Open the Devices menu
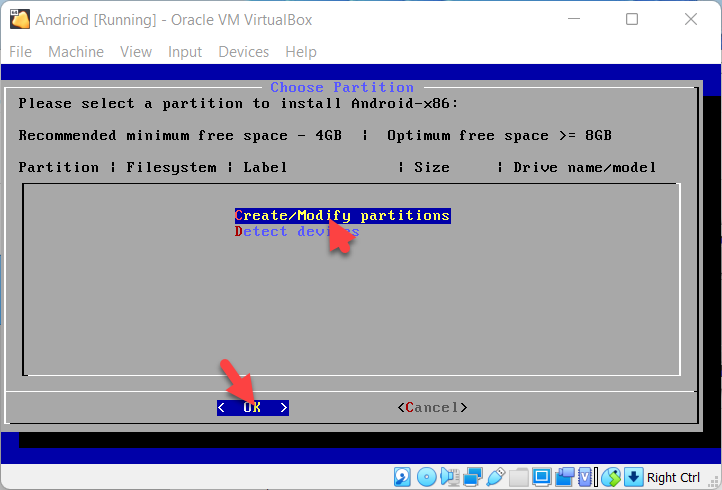Viewport: 722px width, 490px height. tap(244, 52)
